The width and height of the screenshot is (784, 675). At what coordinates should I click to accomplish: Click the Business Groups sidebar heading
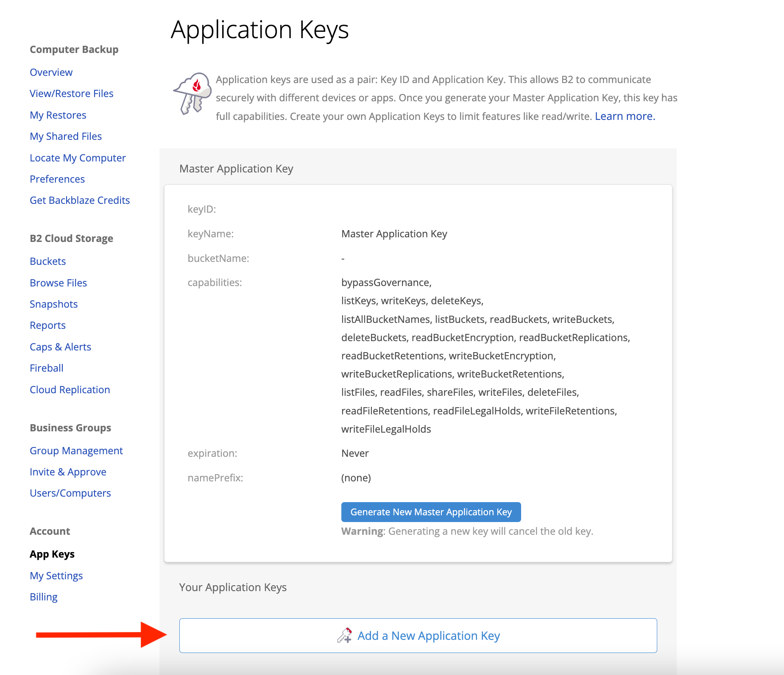coord(70,428)
